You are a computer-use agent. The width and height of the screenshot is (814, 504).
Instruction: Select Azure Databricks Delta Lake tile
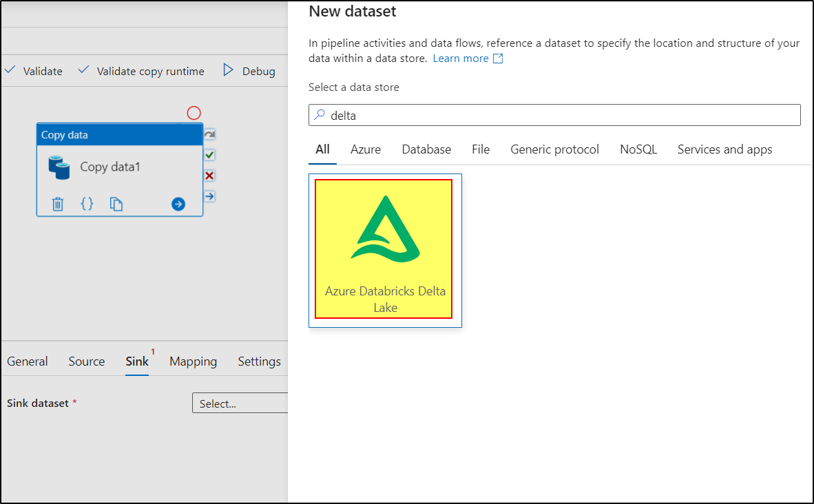385,251
